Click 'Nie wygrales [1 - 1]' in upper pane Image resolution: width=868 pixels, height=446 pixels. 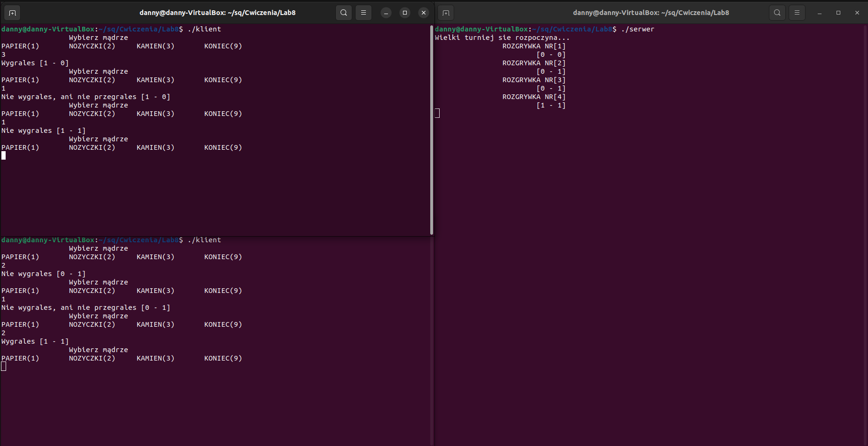pos(44,131)
